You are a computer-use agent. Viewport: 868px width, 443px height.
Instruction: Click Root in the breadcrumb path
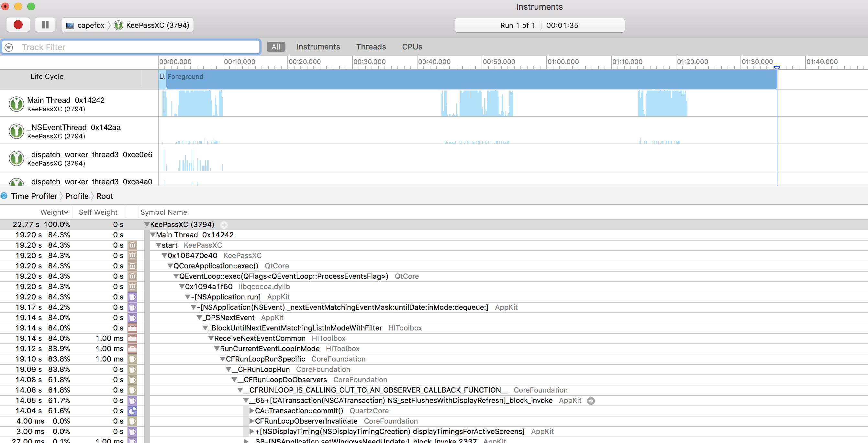coord(105,196)
